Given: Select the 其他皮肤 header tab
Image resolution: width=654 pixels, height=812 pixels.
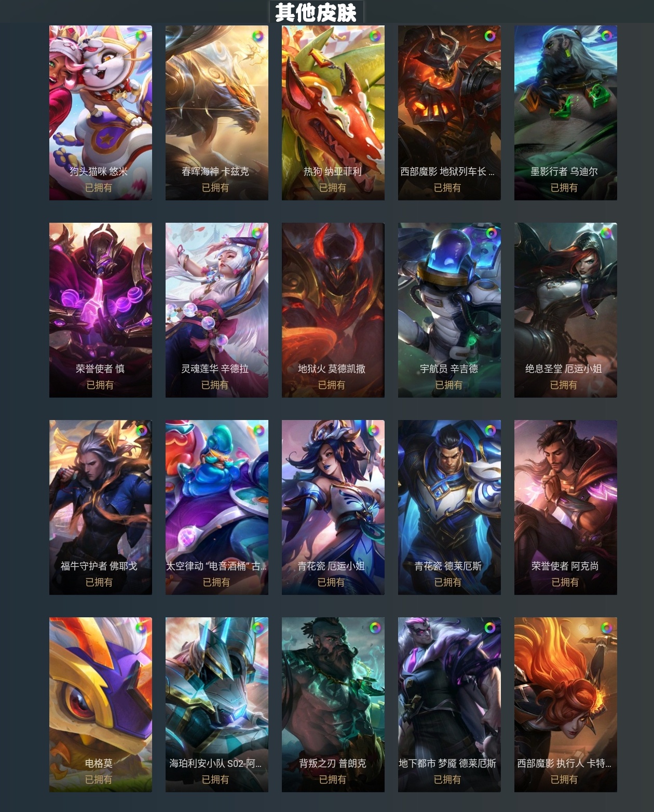Looking at the screenshot, I should tap(316, 12).
